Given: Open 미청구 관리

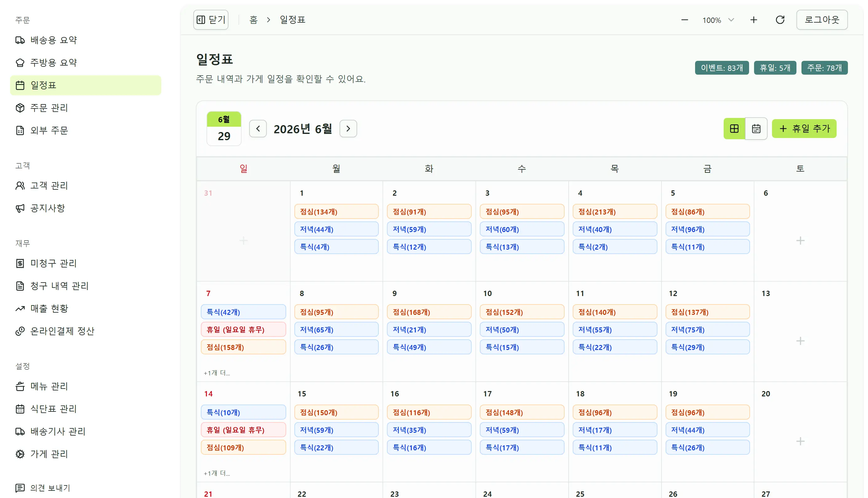Looking at the screenshot, I should pos(86,263).
